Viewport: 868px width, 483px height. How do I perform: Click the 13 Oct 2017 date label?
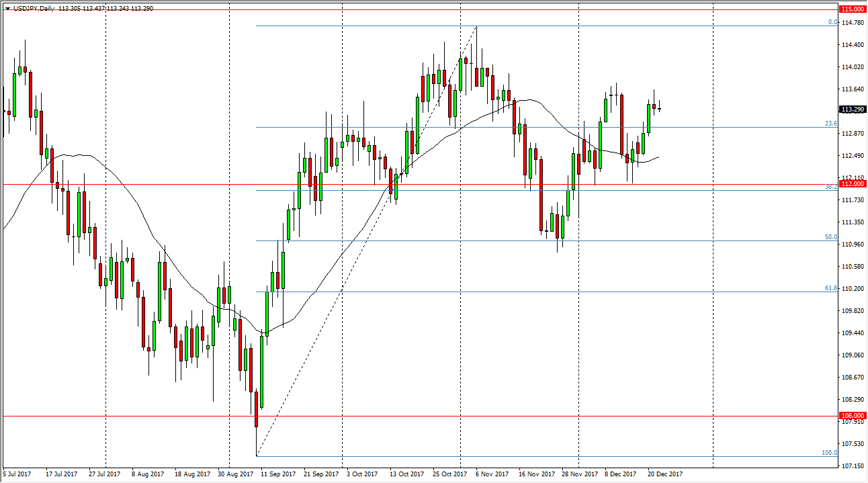coord(407,474)
